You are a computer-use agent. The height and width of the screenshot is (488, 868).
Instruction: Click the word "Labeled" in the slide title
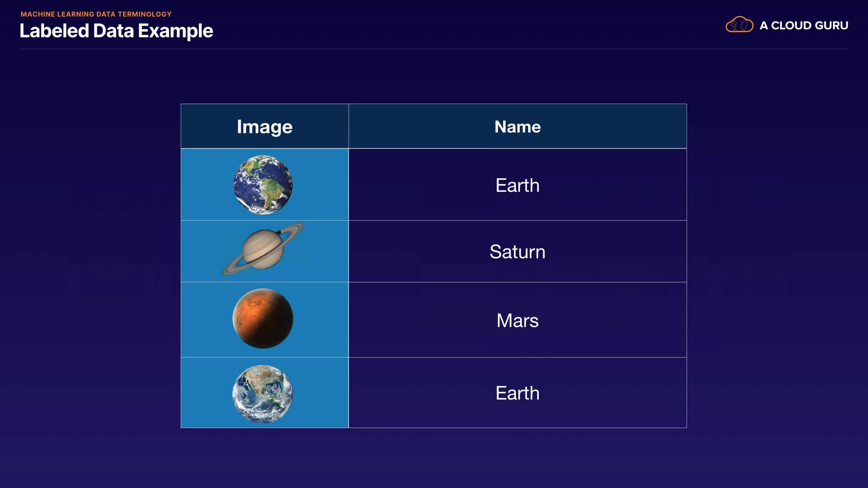tap(54, 31)
